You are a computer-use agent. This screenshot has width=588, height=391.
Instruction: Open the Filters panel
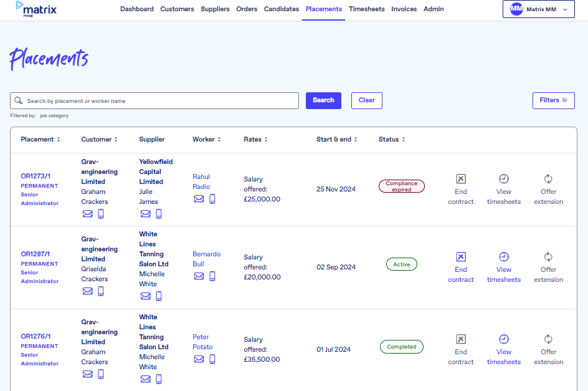pos(553,100)
